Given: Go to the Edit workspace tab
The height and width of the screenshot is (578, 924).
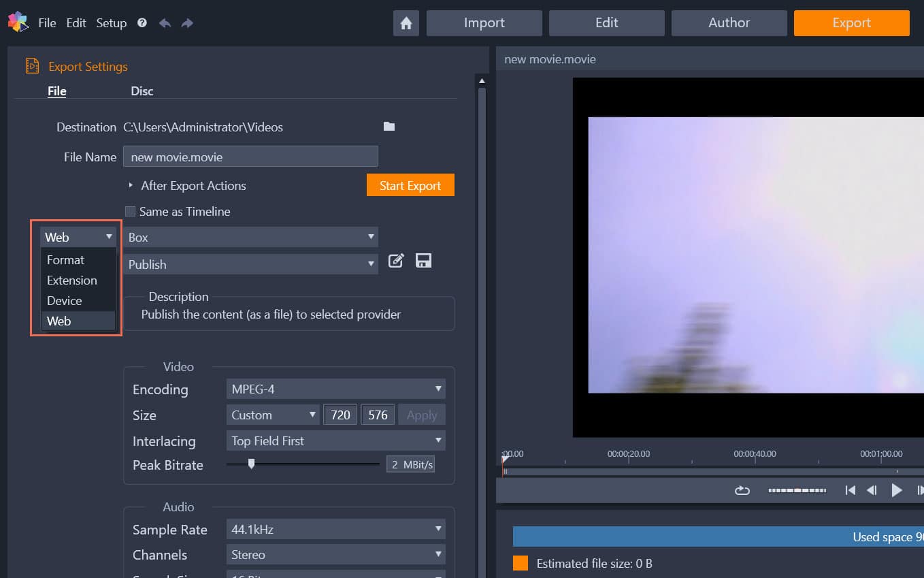Looking at the screenshot, I should (x=607, y=22).
